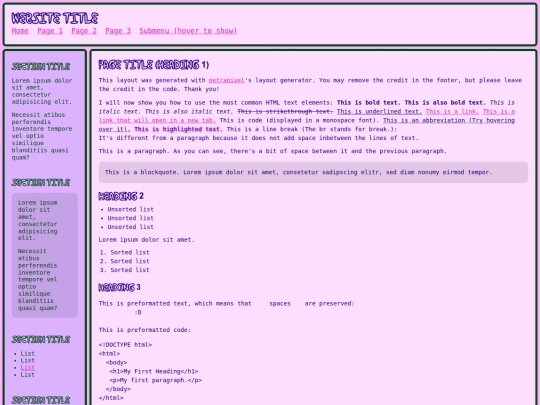Screen dimensions: 540x405
Task: Open the Page 2 navigation link
Action: (x=84, y=31)
